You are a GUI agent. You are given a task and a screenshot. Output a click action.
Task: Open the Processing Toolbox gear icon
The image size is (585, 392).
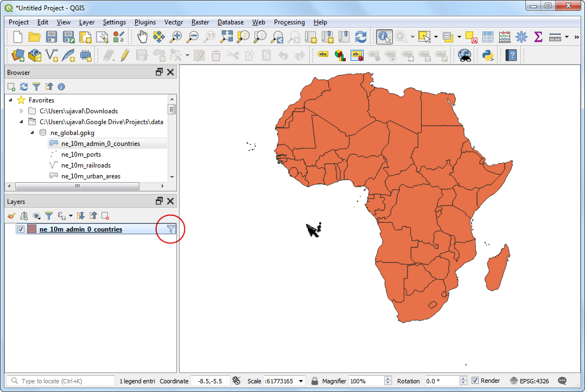[521, 37]
